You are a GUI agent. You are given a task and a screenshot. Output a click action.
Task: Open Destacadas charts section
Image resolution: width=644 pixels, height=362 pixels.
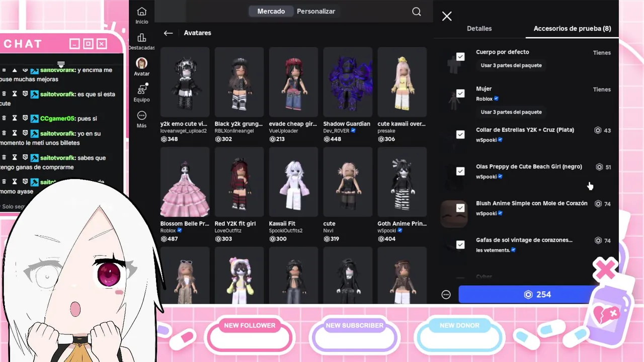142,42
